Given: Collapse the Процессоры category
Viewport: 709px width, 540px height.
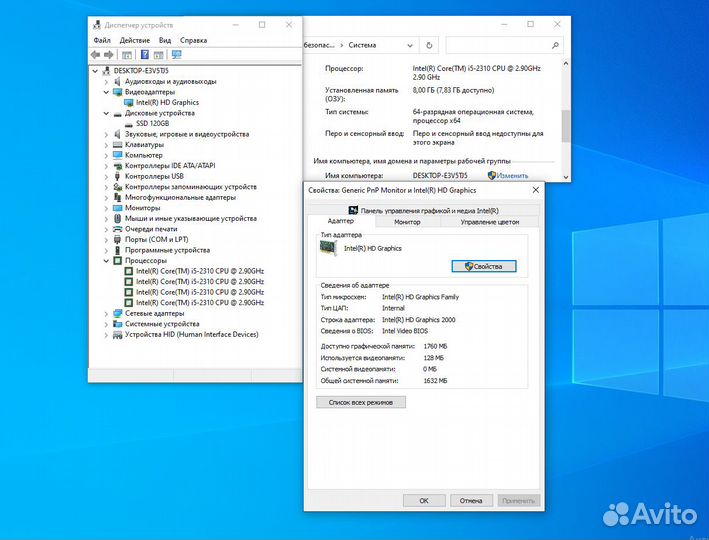Looking at the screenshot, I should (106, 261).
